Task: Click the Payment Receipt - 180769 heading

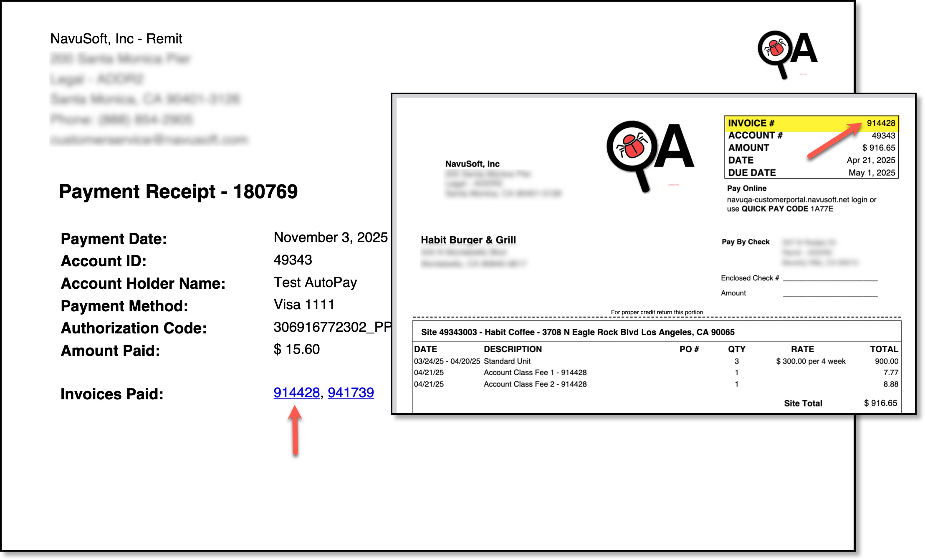Action: click(178, 192)
